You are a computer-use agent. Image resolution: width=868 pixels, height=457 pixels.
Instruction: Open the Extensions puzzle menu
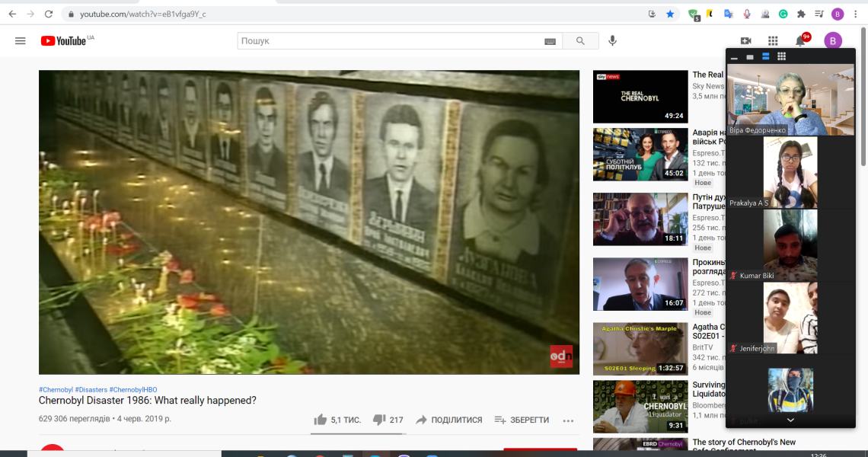(x=801, y=14)
